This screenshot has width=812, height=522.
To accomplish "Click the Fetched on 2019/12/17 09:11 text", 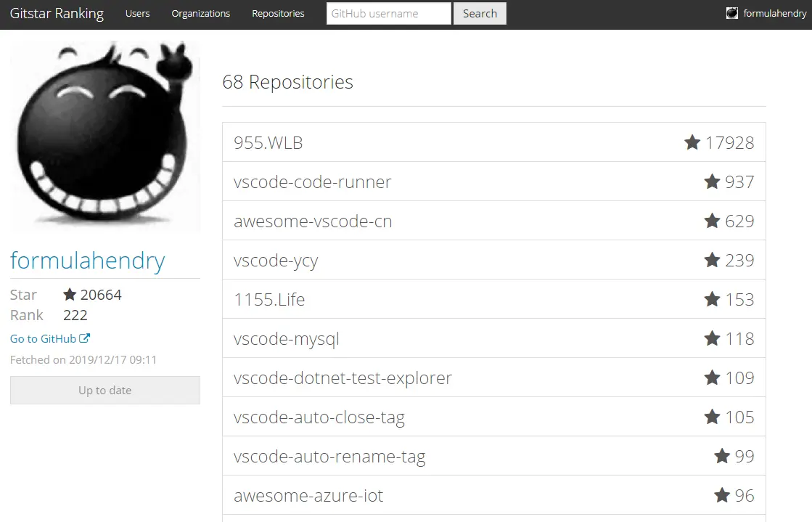I will click(x=83, y=360).
